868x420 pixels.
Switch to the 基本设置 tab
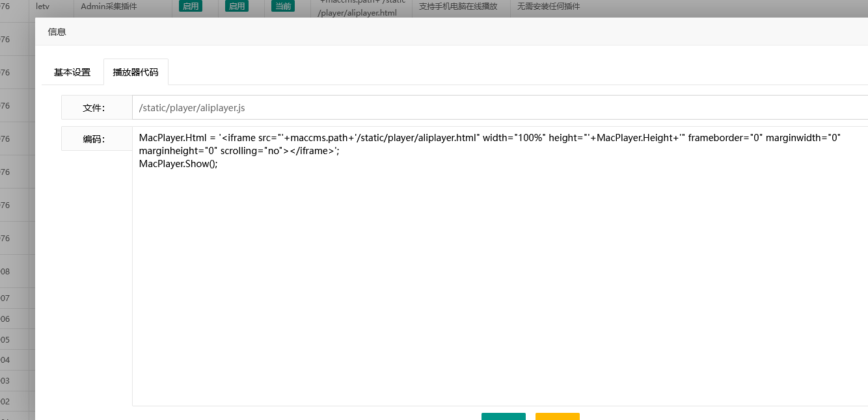point(72,72)
